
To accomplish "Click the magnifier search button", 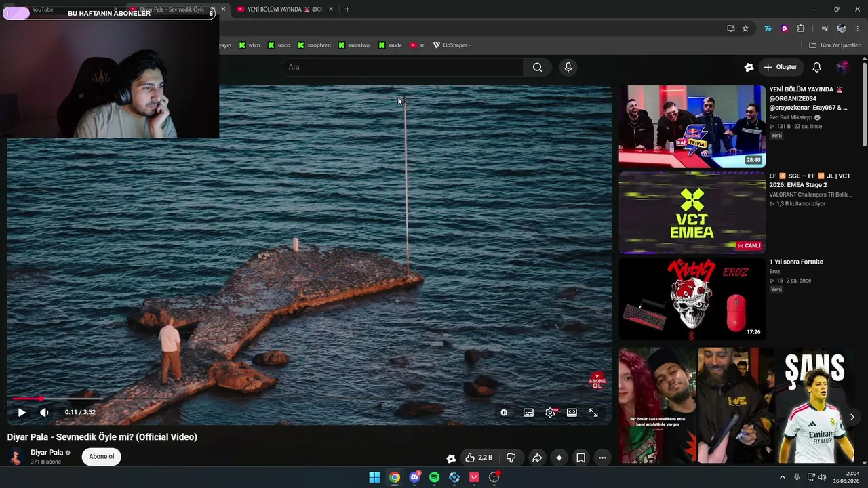I will (x=537, y=67).
